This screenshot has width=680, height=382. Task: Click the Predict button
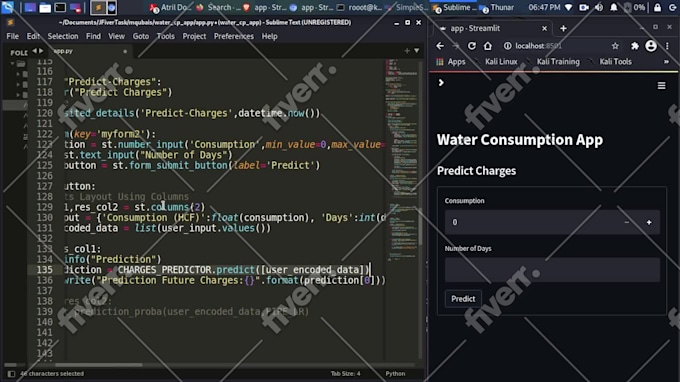point(463,299)
